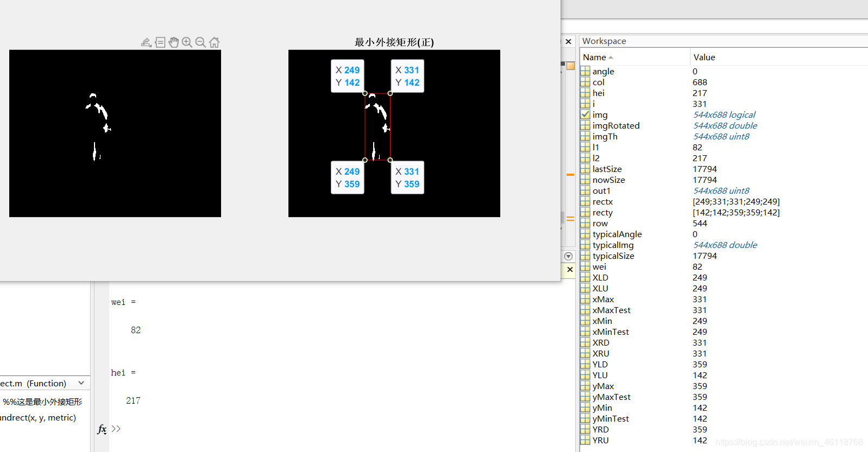The height and width of the screenshot is (452, 868).
Task: Select the xMaxTest variable name
Action: click(x=611, y=310)
